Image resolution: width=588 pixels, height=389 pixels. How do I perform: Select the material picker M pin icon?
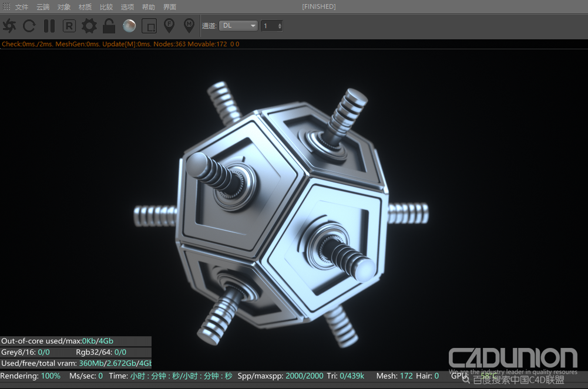189,25
